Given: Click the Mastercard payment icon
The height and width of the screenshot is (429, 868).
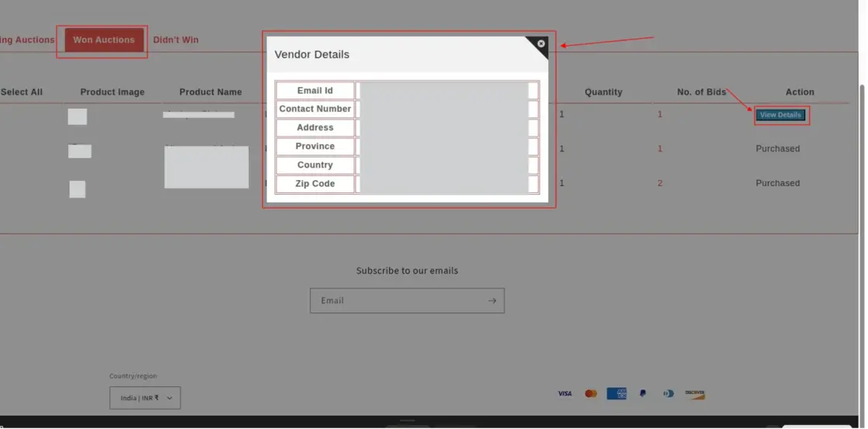Looking at the screenshot, I should [x=591, y=393].
